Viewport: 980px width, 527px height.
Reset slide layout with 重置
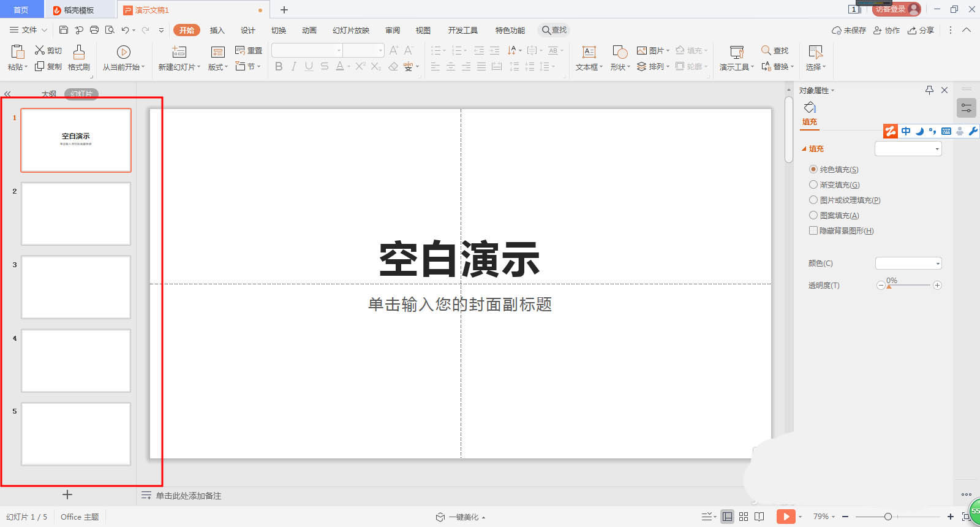[x=249, y=50]
